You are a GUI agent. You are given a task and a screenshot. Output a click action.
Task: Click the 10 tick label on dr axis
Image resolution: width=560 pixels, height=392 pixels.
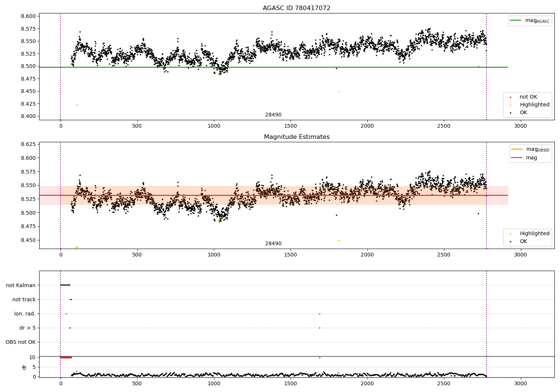tap(32, 357)
